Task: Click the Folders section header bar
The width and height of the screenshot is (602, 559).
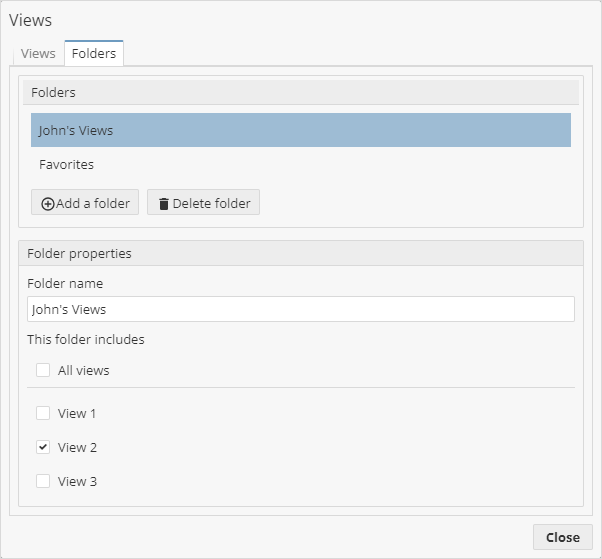Action: pyautogui.click(x=300, y=92)
